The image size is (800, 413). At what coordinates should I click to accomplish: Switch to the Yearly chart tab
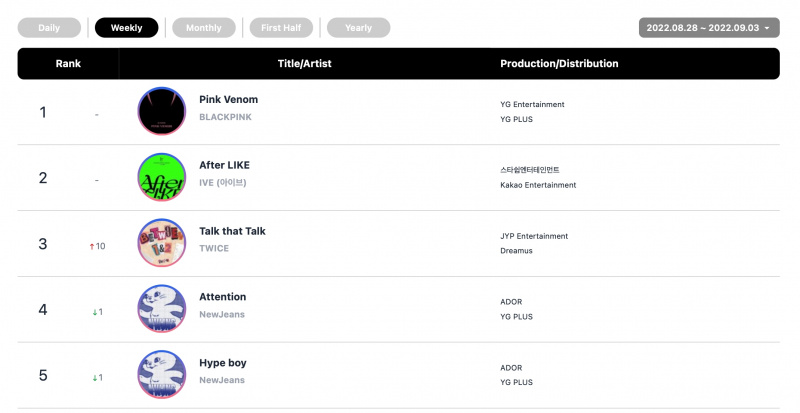pos(358,28)
